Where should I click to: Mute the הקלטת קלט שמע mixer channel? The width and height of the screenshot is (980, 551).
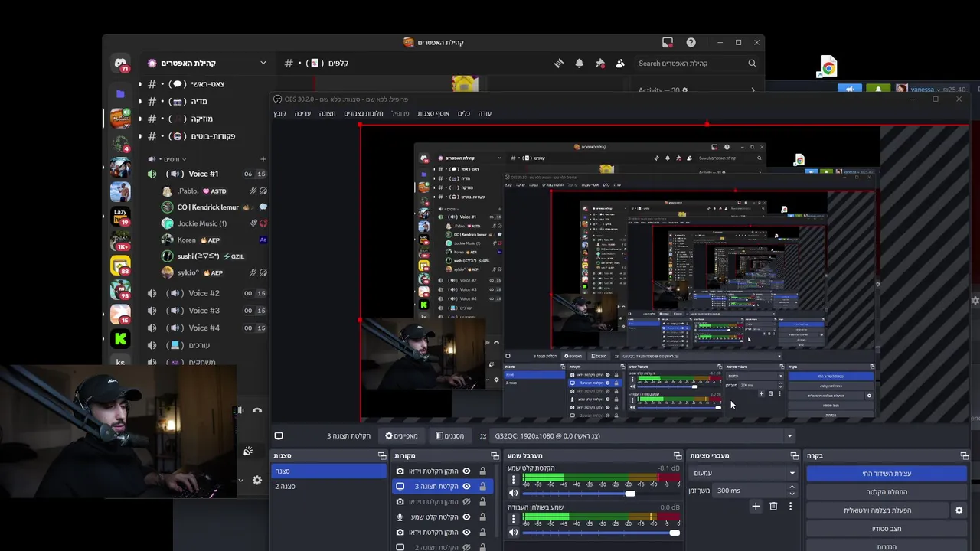pos(514,493)
